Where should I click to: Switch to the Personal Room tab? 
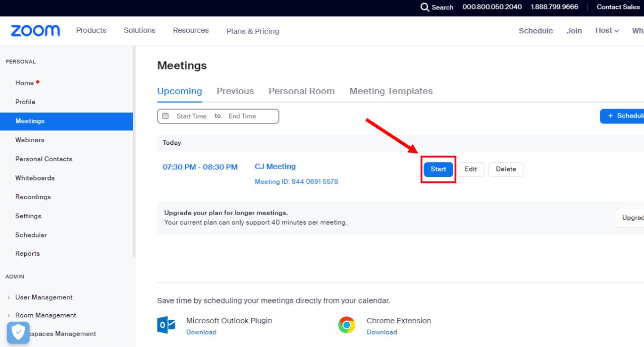(302, 91)
